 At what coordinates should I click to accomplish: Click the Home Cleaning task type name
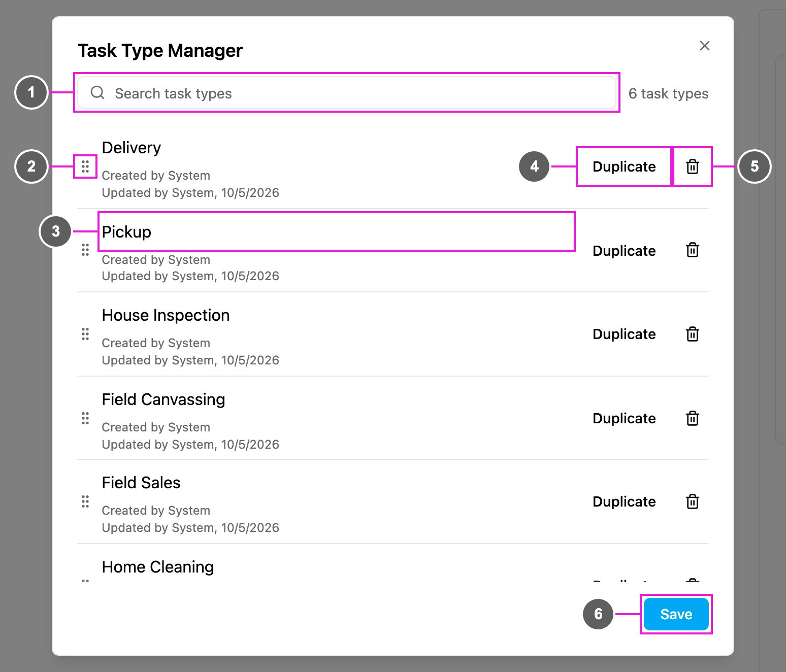click(158, 567)
